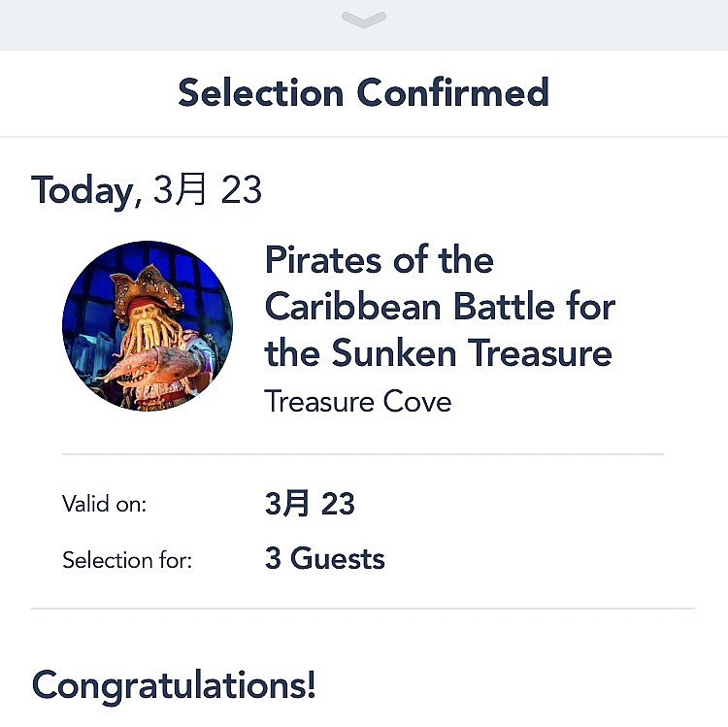Click the word Confirmed in the header
The image size is (728, 727).
[453, 92]
